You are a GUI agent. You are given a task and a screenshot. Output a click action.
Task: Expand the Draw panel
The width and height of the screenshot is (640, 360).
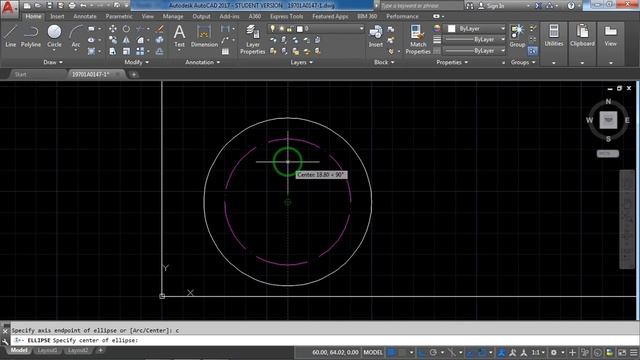53,62
